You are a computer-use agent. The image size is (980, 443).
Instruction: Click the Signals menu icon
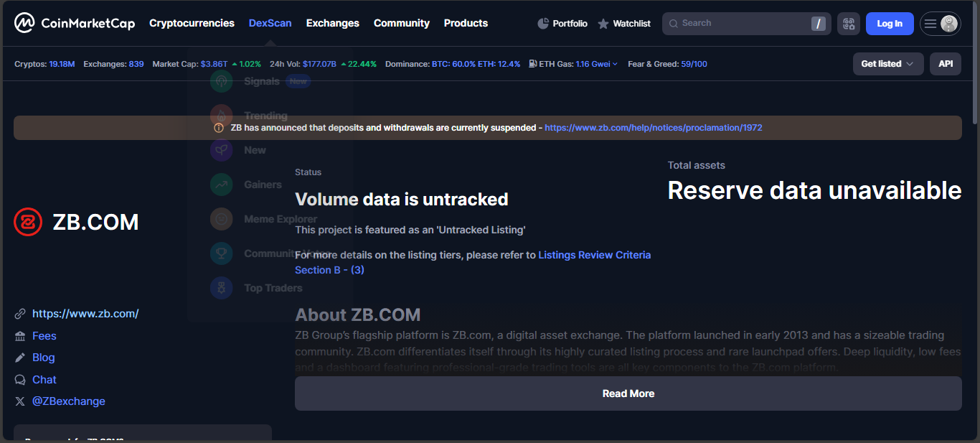222,81
